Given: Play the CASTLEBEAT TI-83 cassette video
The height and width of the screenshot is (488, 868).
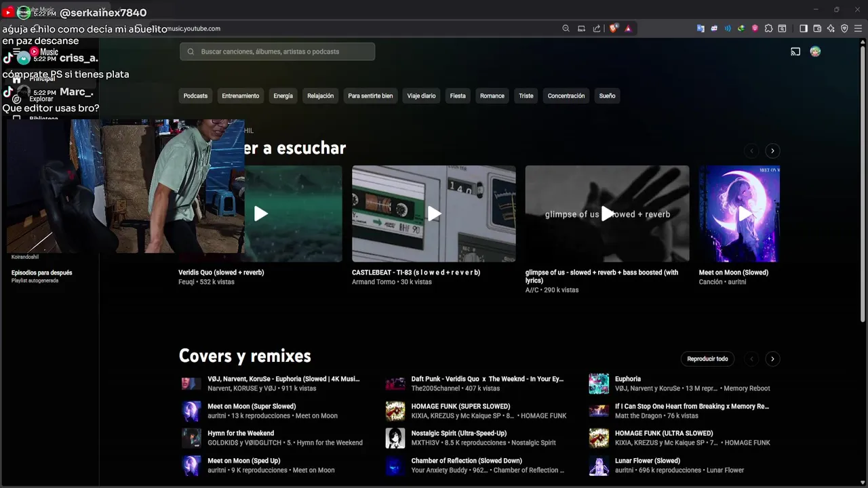Looking at the screenshot, I should tap(434, 213).
